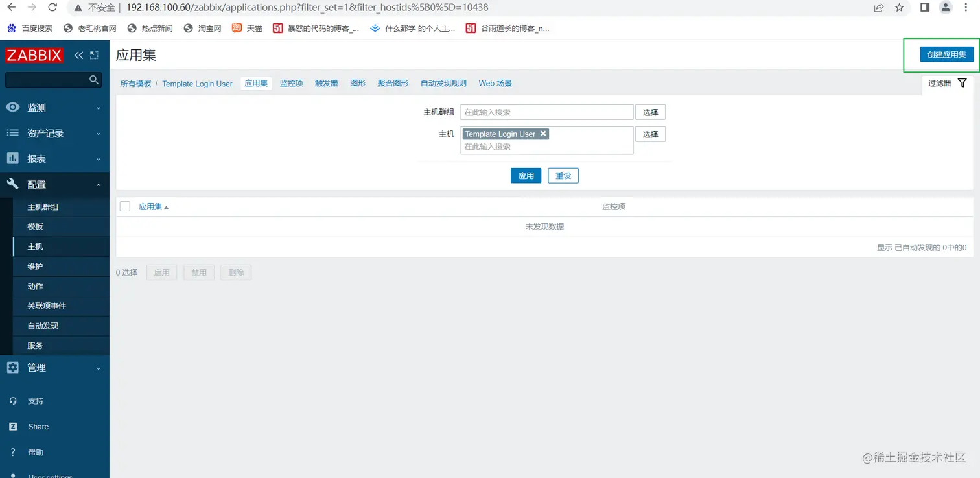Open 所有模板 breadcrumb link
Screen dimensions: 980x478
tap(135, 84)
